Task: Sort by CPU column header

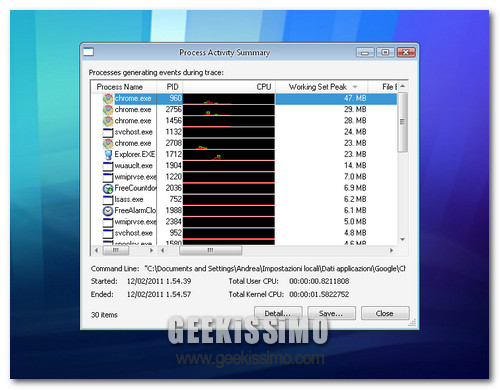Action: [229, 87]
